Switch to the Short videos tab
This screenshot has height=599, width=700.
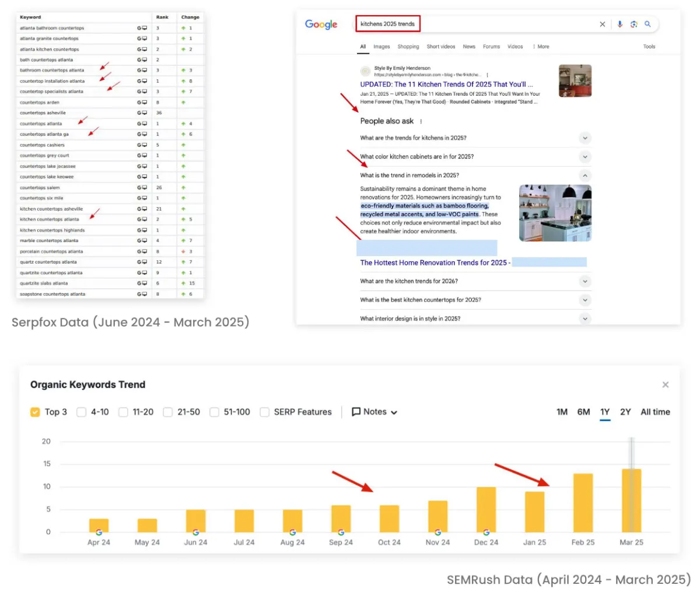[441, 47]
